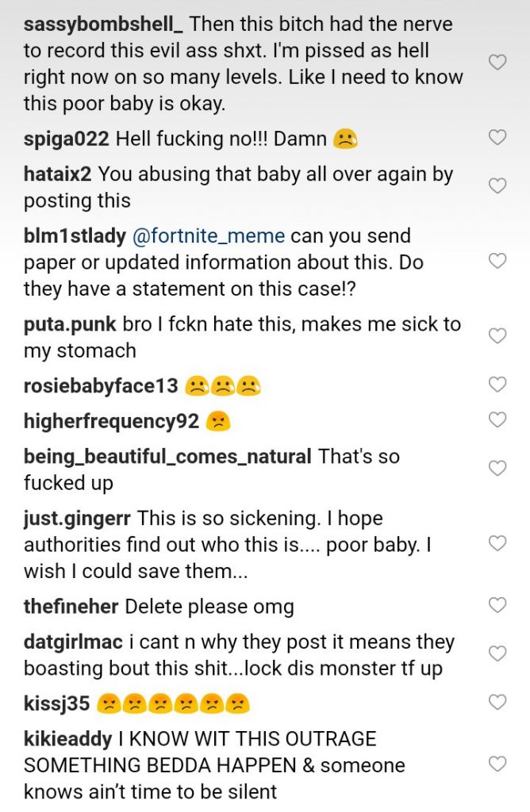Heart kikieaddy's all-caps comment
Viewport: 530px width, 812px height.
point(497,764)
